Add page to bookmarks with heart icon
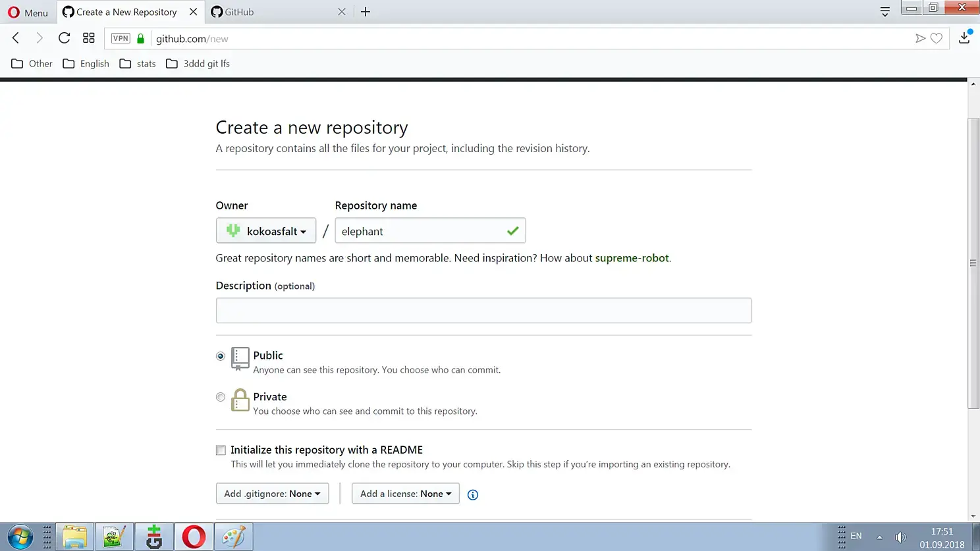The height and width of the screenshot is (551, 980). pyautogui.click(x=937, y=39)
